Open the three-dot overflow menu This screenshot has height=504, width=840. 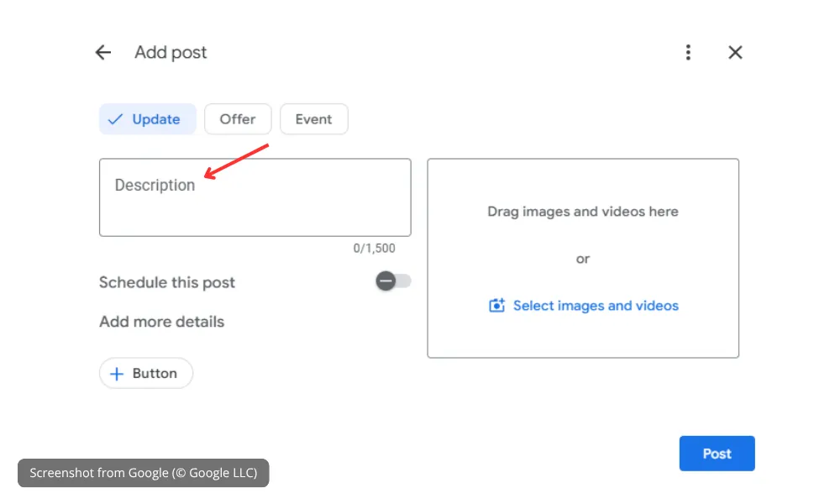(x=688, y=52)
